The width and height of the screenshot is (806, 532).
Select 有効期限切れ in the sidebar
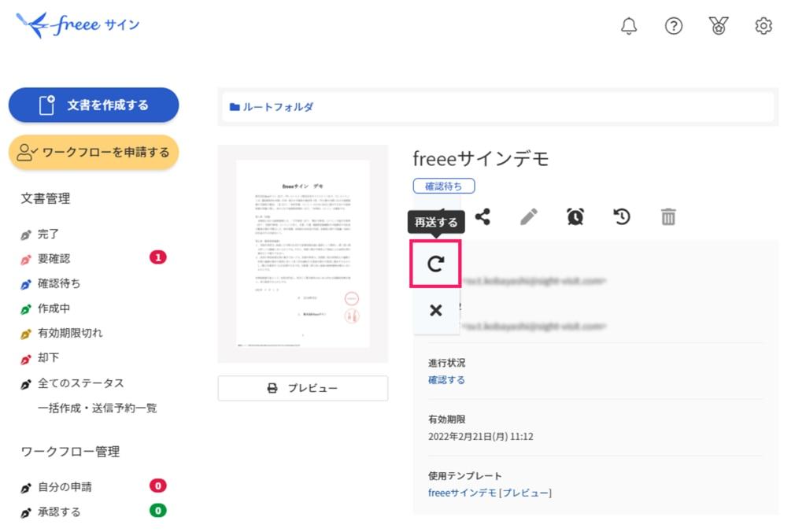70,333
